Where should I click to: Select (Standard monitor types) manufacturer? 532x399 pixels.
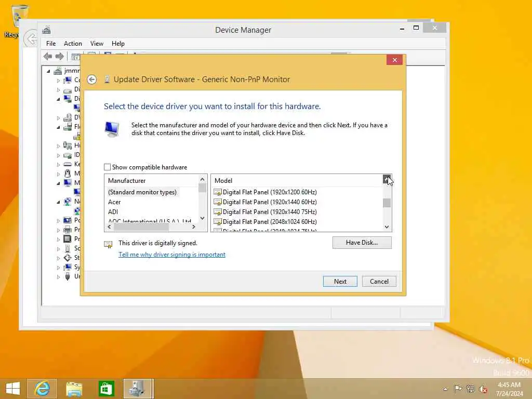pyautogui.click(x=142, y=192)
